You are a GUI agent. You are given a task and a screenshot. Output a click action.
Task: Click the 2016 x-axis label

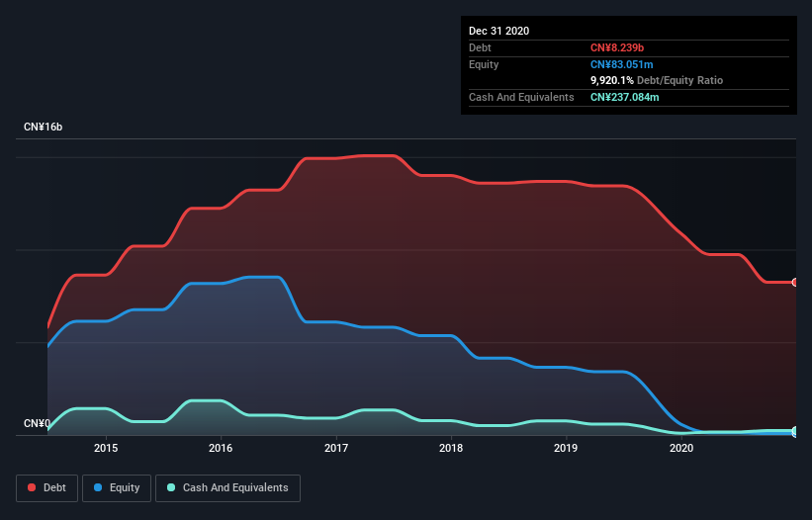(221, 448)
